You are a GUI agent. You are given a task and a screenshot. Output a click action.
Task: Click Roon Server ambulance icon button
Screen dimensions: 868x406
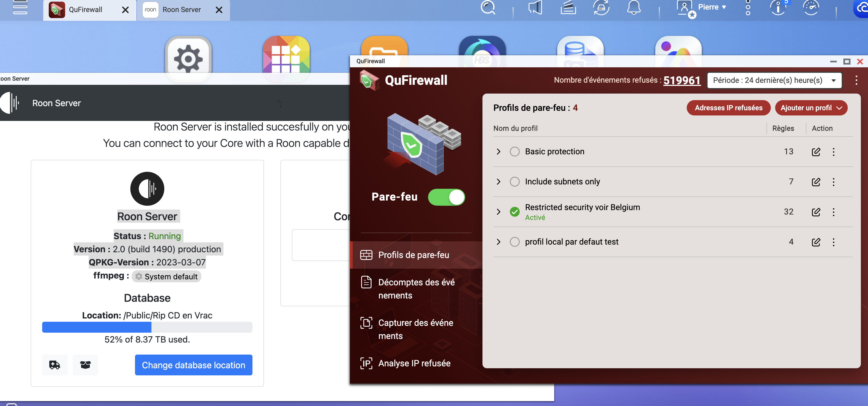(x=54, y=365)
